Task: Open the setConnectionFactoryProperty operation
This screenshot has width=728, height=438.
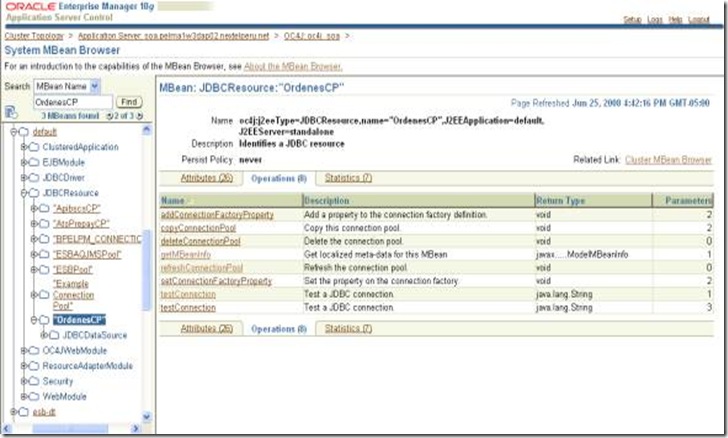Action: coord(216,281)
